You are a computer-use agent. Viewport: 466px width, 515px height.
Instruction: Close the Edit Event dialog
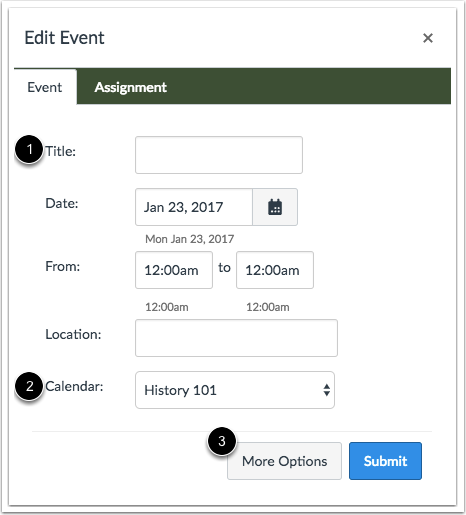click(428, 38)
